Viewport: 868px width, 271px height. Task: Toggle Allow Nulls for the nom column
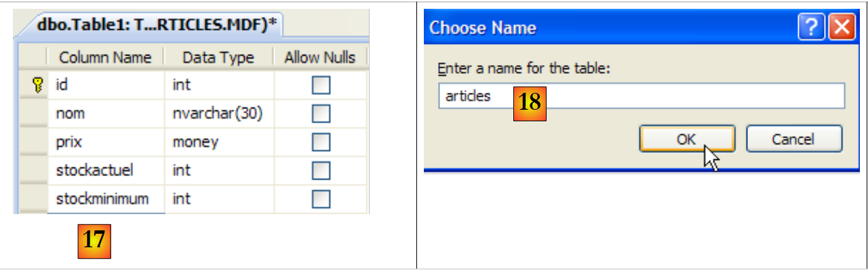[x=320, y=114]
